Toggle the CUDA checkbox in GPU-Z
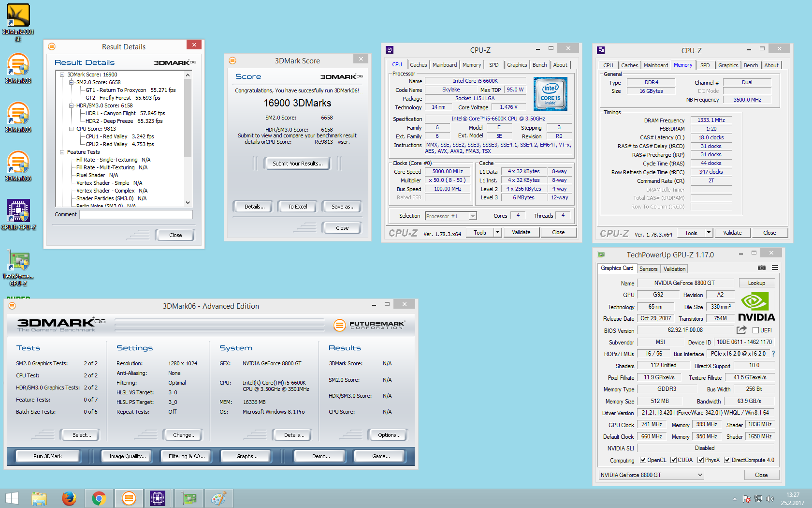The image size is (812, 508). (x=673, y=460)
